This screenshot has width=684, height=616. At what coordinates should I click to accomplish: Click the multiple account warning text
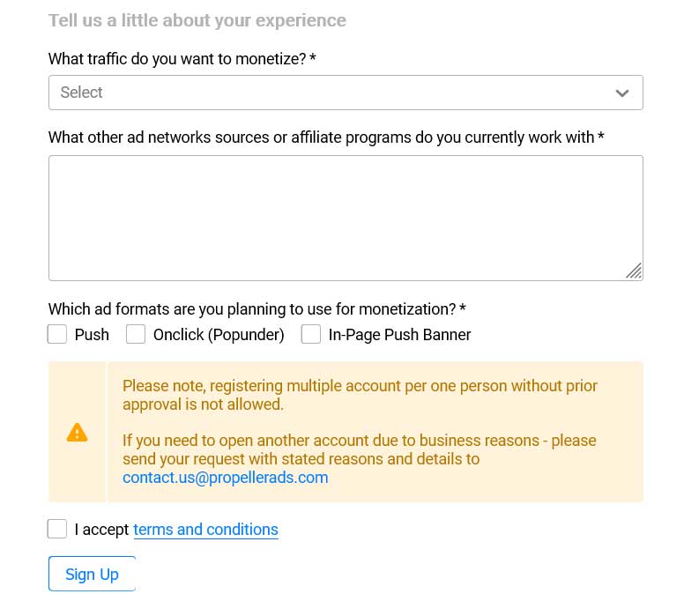[360, 395]
